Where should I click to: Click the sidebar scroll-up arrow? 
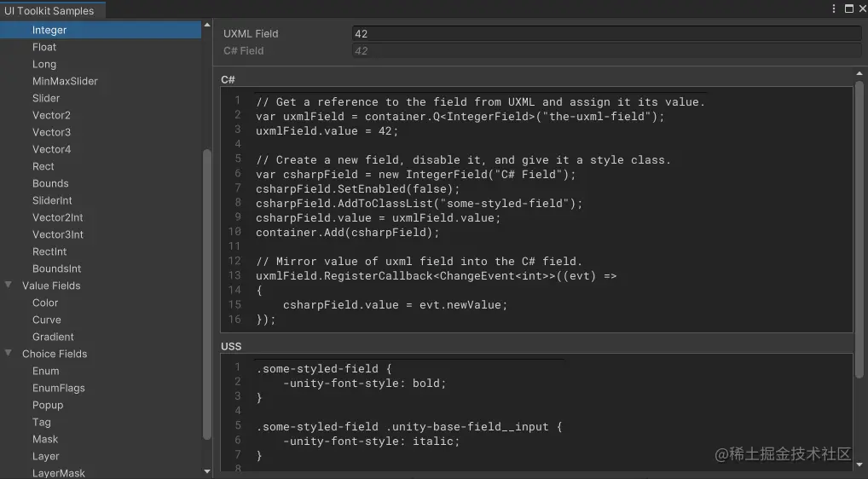[x=207, y=26]
